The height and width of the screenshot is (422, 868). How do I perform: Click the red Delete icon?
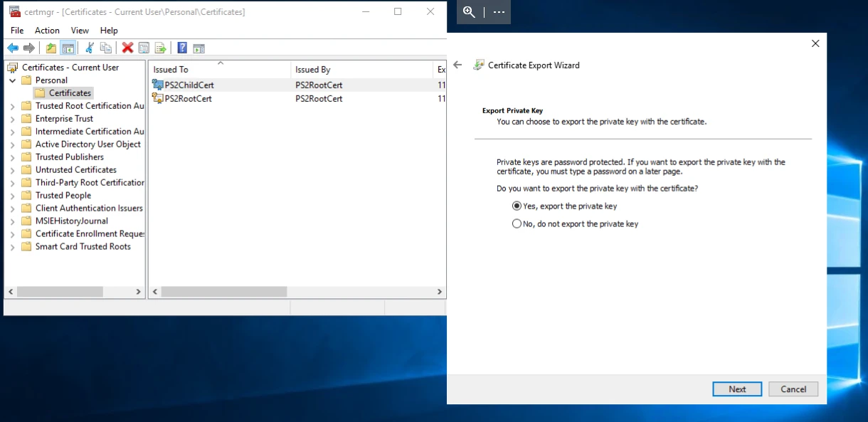(x=127, y=48)
